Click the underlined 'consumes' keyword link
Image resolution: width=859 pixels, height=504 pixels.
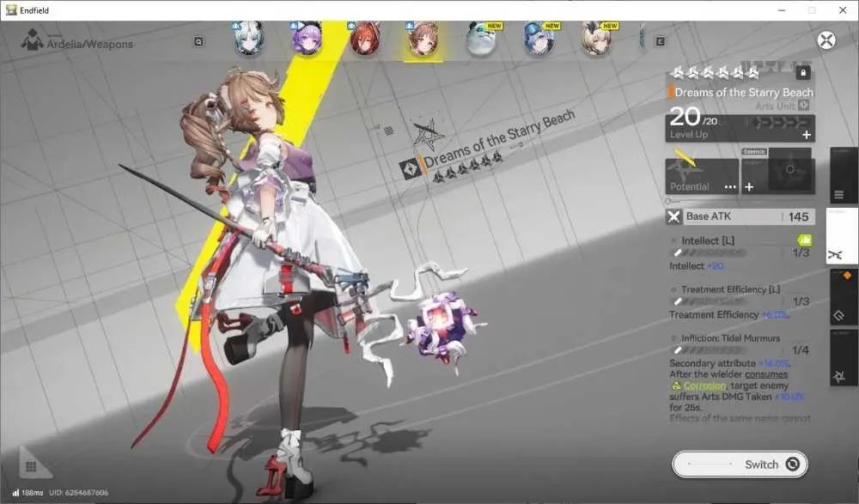point(766,374)
